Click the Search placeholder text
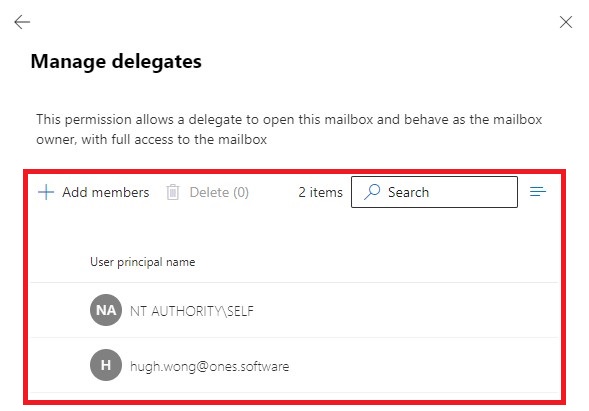 [408, 192]
